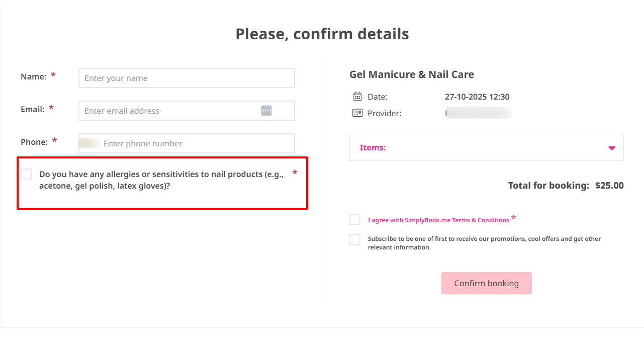Click the Enter phone number field
Viewport: 644px width, 341px height.
(x=196, y=143)
